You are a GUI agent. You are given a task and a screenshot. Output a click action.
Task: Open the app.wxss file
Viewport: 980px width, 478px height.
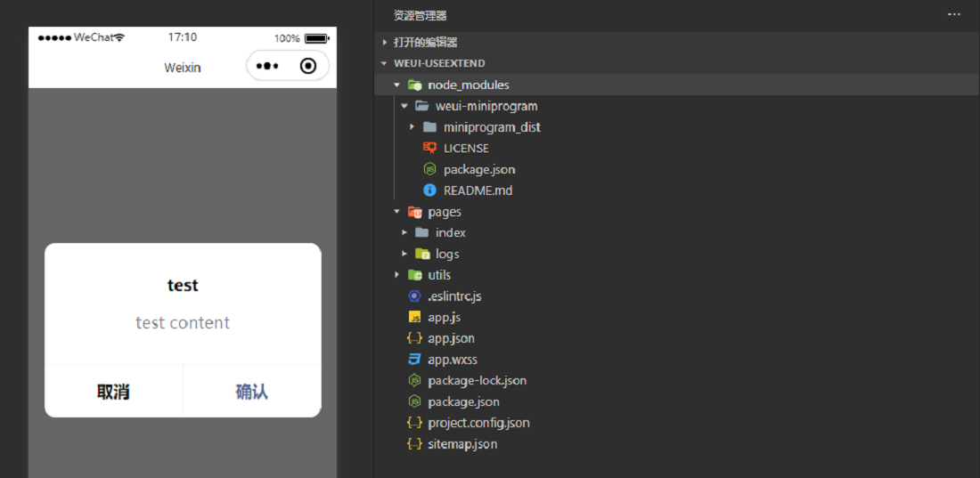(x=453, y=360)
